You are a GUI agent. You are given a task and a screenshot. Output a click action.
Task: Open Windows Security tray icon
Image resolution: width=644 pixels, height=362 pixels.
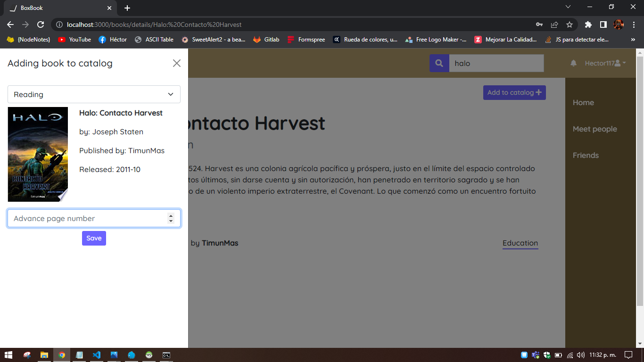(547, 355)
